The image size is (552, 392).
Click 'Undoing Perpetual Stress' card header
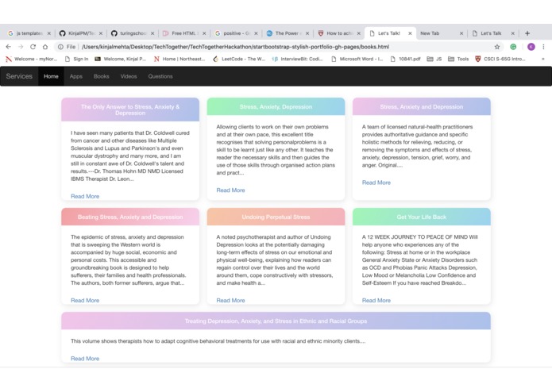(276, 217)
